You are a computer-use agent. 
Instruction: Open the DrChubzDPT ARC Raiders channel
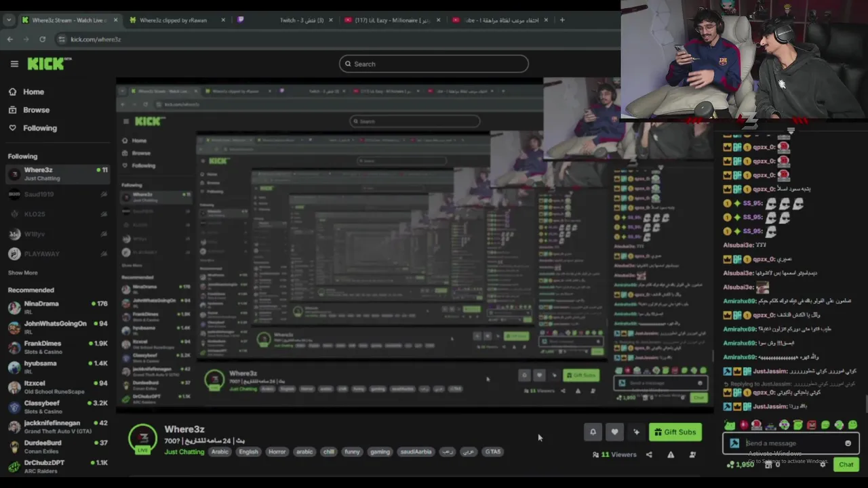coord(58,466)
